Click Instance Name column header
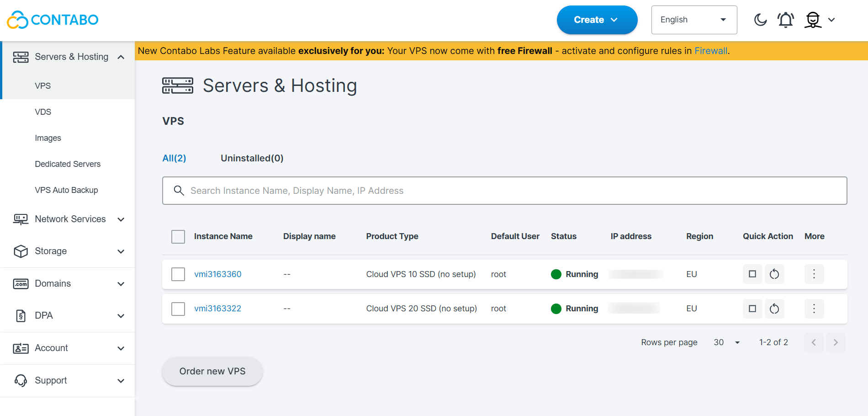This screenshot has height=416, width=868. 223,236
